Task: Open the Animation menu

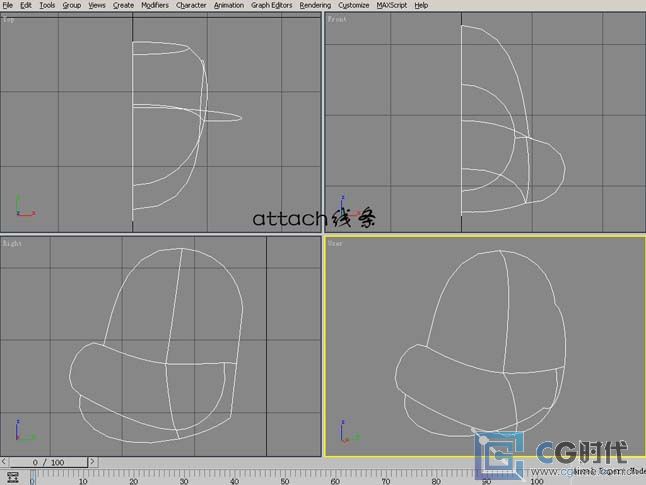Action: point(229,5)
